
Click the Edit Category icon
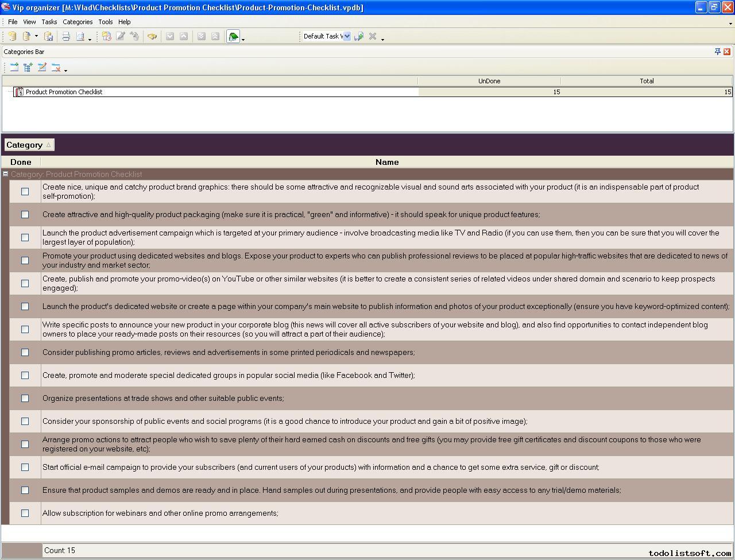coord(42,68)
